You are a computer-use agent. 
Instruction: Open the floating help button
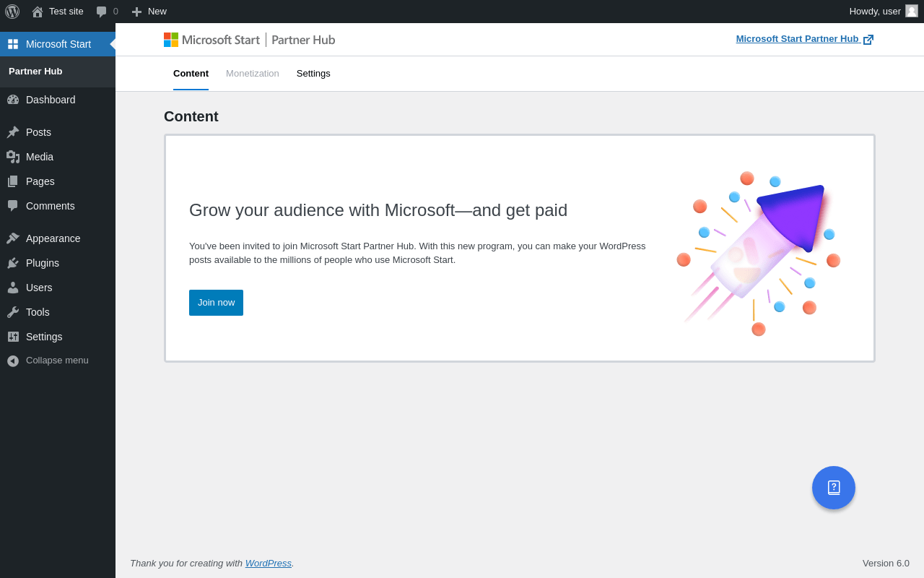coord(834,488)
